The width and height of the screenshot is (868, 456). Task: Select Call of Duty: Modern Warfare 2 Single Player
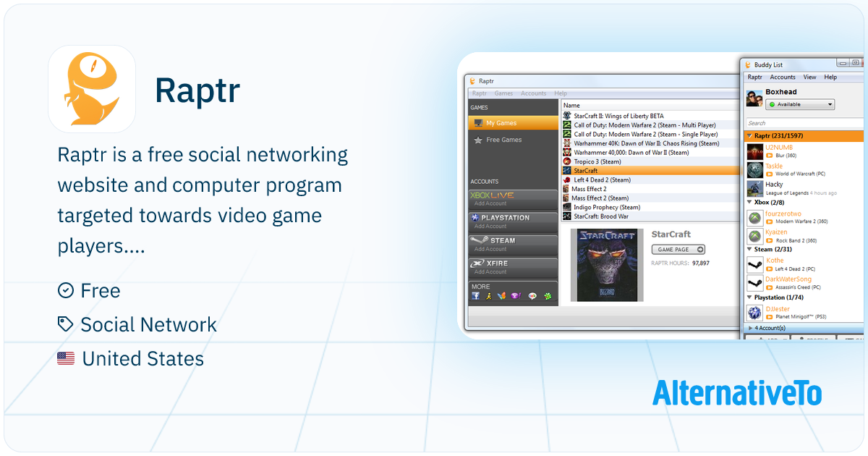point(650,134)
